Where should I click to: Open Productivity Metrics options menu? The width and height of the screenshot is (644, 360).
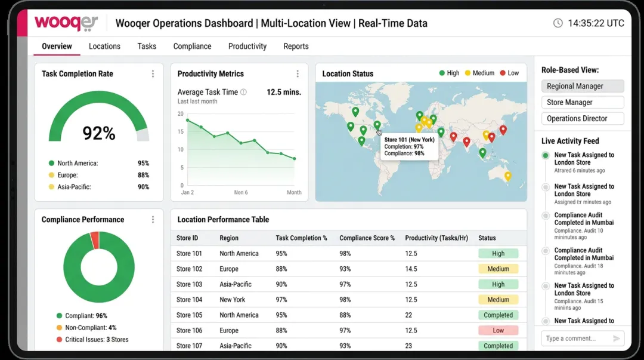coord(298,73)
